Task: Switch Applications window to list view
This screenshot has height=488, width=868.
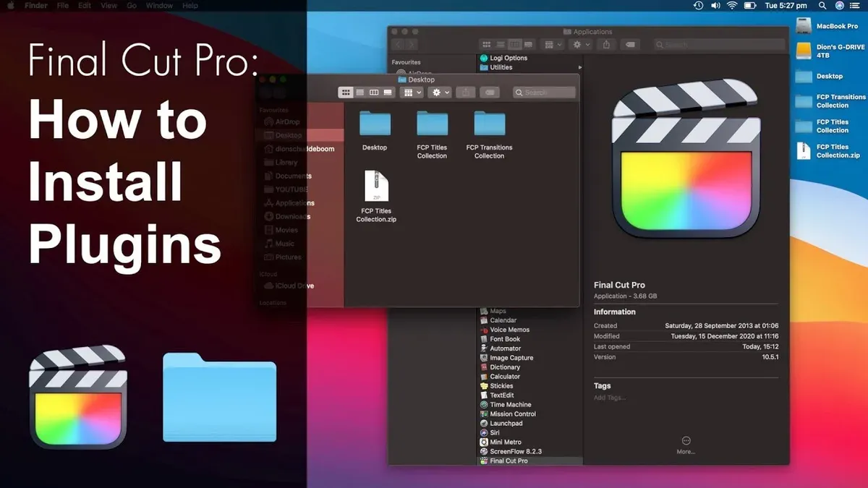Action: click(x=501, y=45)
